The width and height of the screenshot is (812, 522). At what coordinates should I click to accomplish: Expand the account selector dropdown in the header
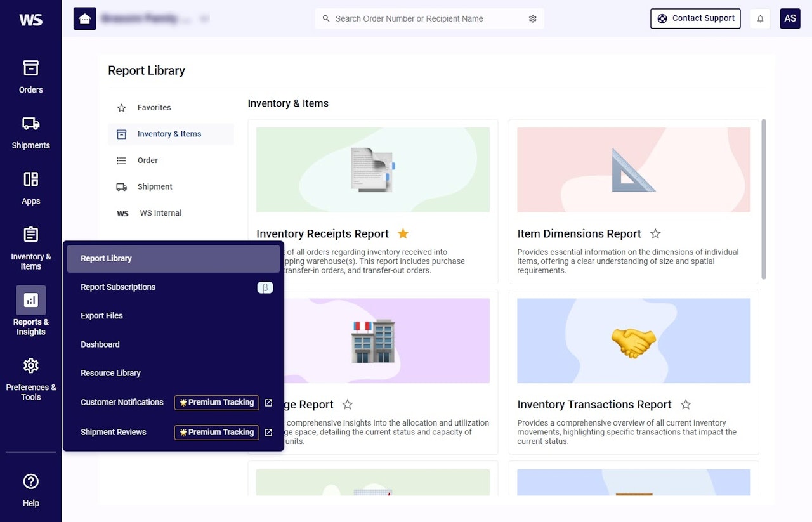[x=204, y=19]
